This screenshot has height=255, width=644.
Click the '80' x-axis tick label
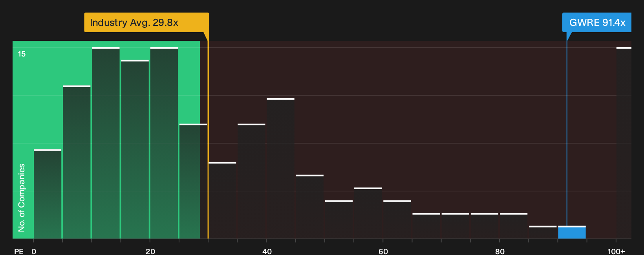[499, 251]
